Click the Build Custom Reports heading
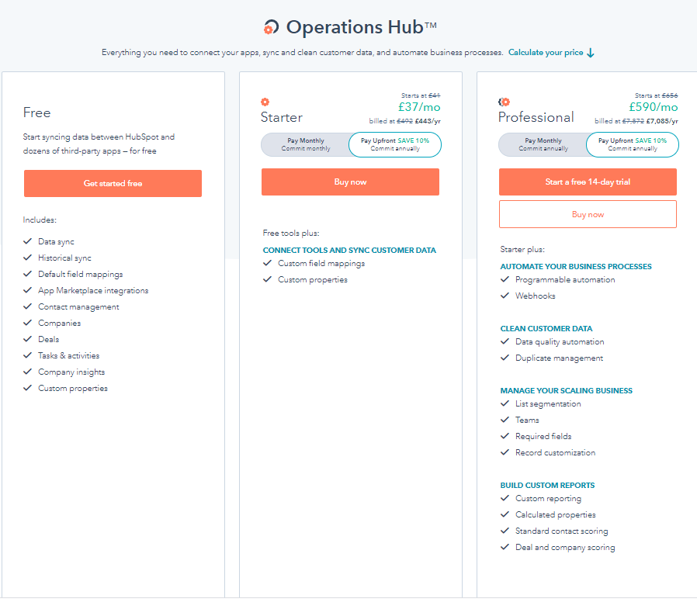The width and height of the screenshot is (697, 616). pyautogui.click(x=547, y=486)
